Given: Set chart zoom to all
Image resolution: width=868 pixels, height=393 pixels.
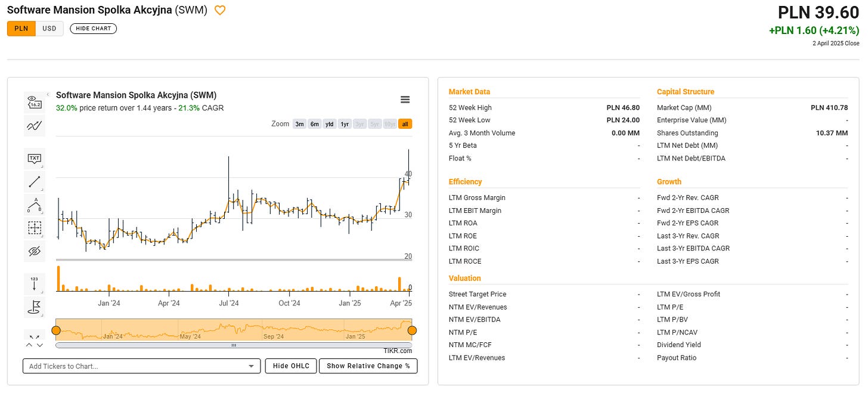Looking at the screenshot, I should pyautogui.click(x=405, y=124).
